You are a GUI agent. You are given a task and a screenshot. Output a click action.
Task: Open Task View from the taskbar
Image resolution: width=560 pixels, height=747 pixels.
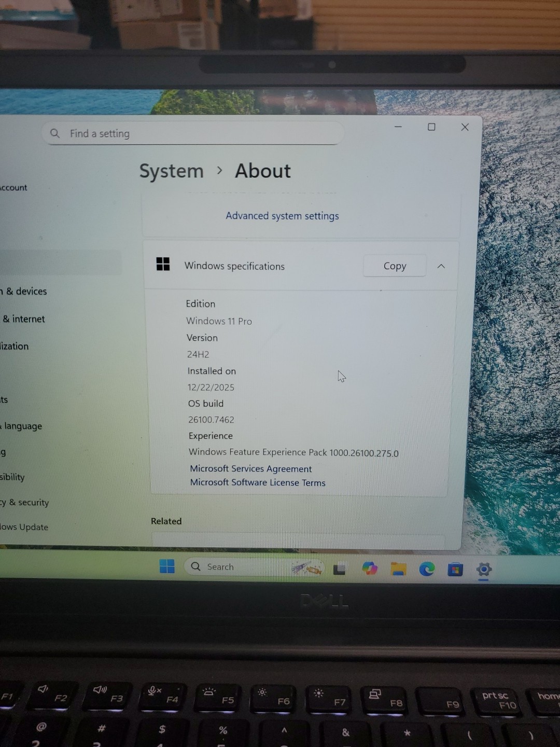point(339,569)
